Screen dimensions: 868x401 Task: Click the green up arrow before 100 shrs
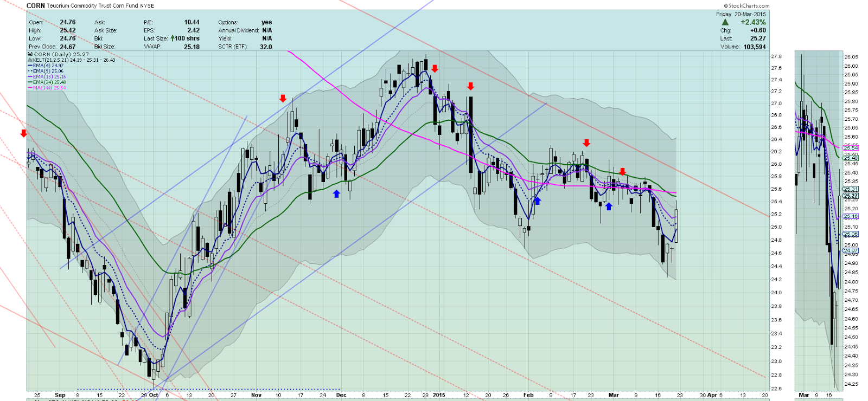[x=173, y=38]
